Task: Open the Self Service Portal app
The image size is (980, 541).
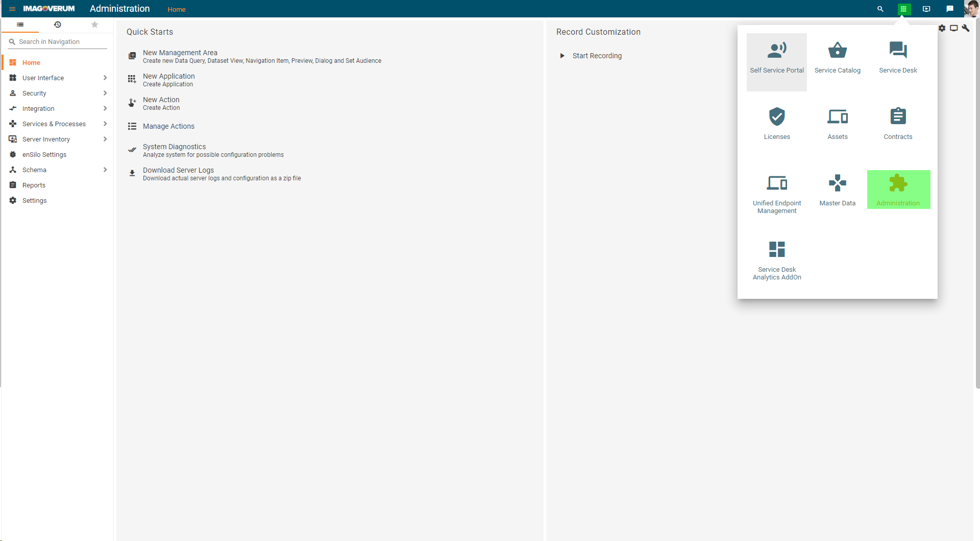Action: click(776, 59)
